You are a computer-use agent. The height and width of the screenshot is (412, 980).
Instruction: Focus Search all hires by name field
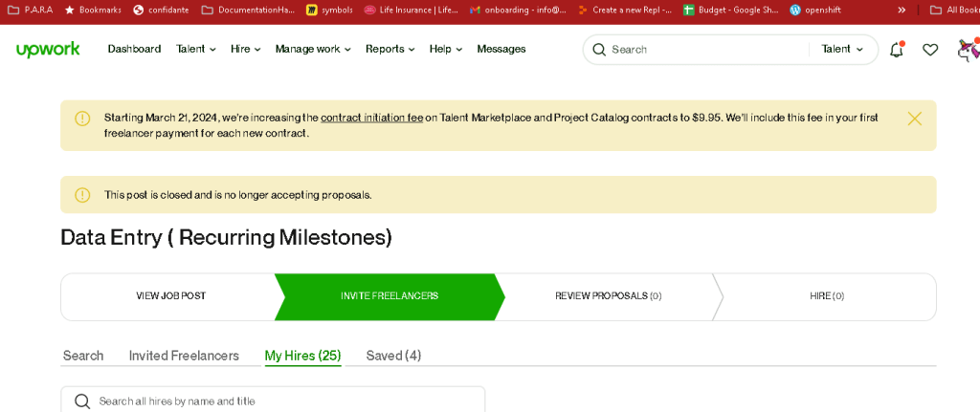tap(273, 401)
